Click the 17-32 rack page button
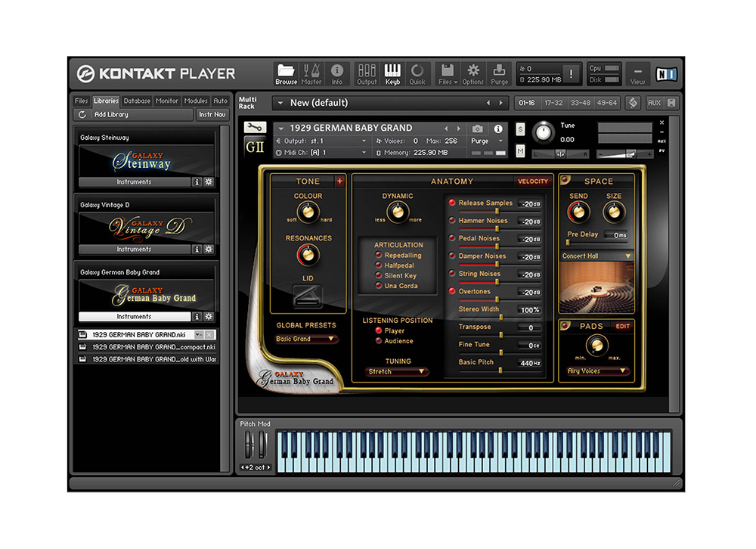The width and height of the screenshot is (756, 549). pyautogui.click(x=553, y=103)
